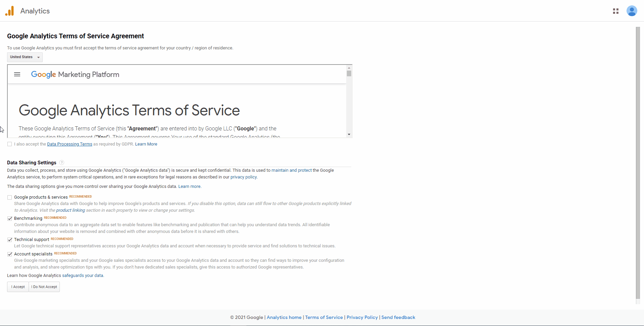The height and width of the screenshot is (326, 644).
Task: Uncheck the Benchmarking checkbox
Action: (x=10, y=218)
